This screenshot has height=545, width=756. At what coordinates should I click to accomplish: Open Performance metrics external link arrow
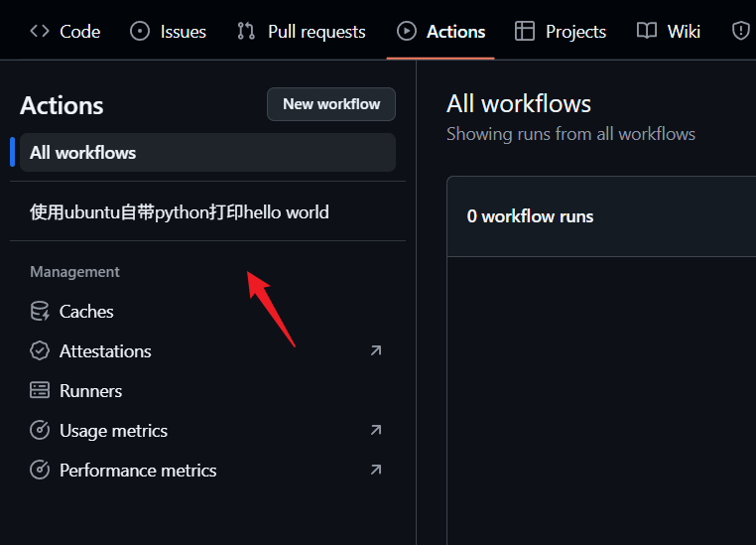pos(376,470)
